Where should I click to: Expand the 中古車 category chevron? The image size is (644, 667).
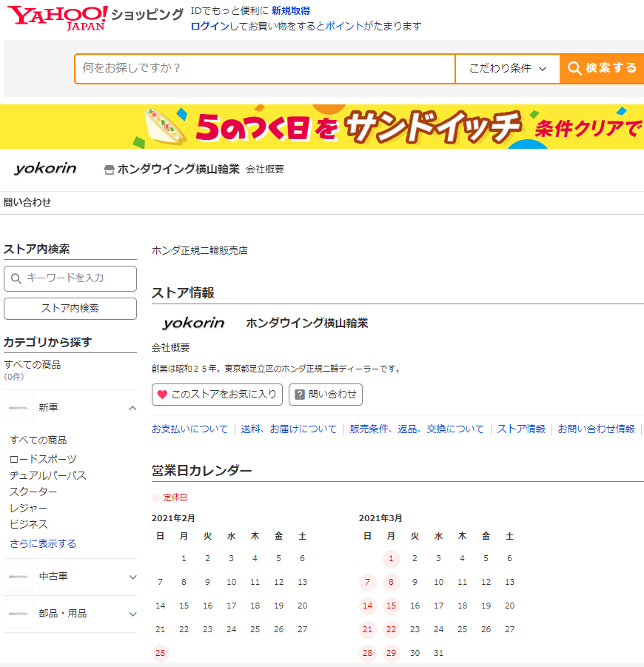[133, 577]
